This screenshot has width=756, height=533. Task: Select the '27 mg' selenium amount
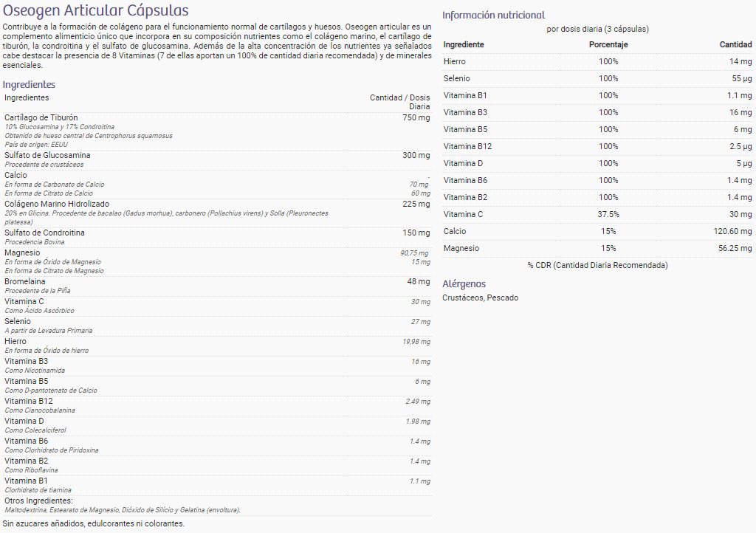click(x=420, y=321)
